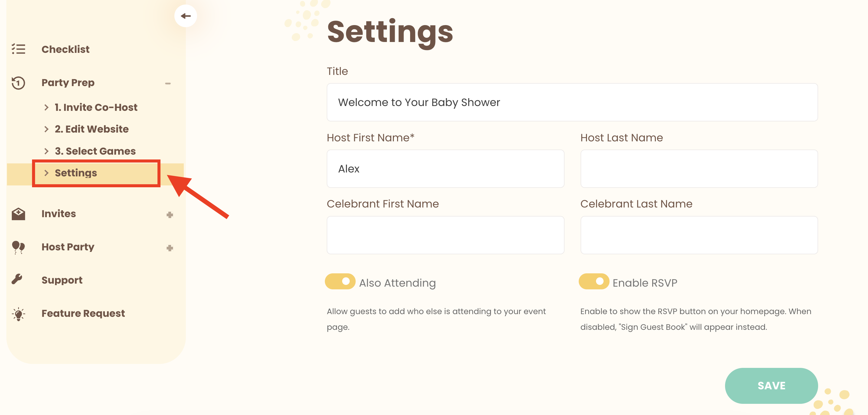Viewport: 868px width, 415px height.
Task: Select the Checklist icon in sidebar
Action: [18, 49]
